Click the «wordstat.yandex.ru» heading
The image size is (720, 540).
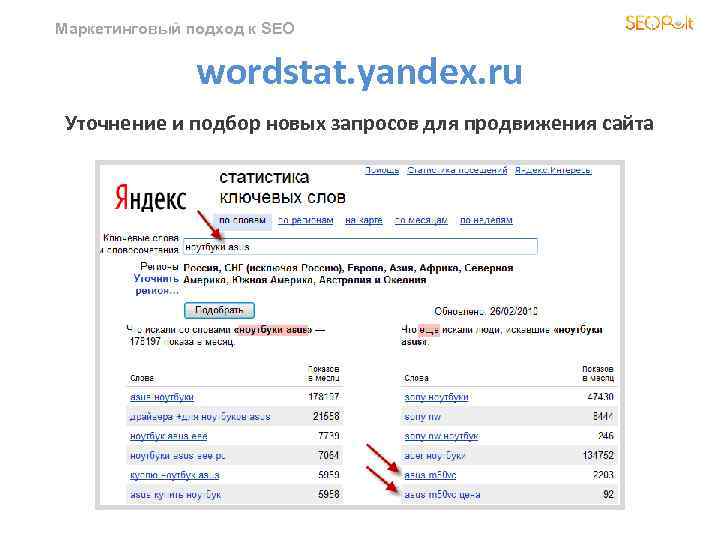point(360,72)
